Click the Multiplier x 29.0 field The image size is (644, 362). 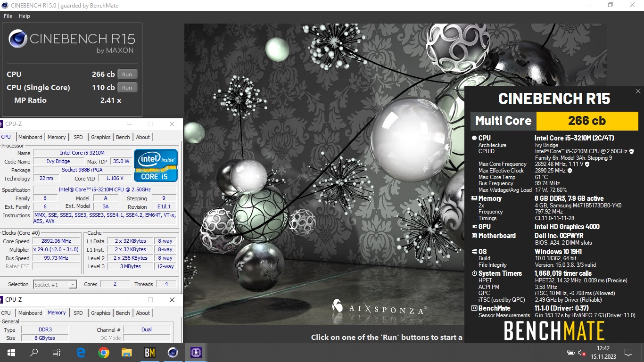click(x=56, y=249)
